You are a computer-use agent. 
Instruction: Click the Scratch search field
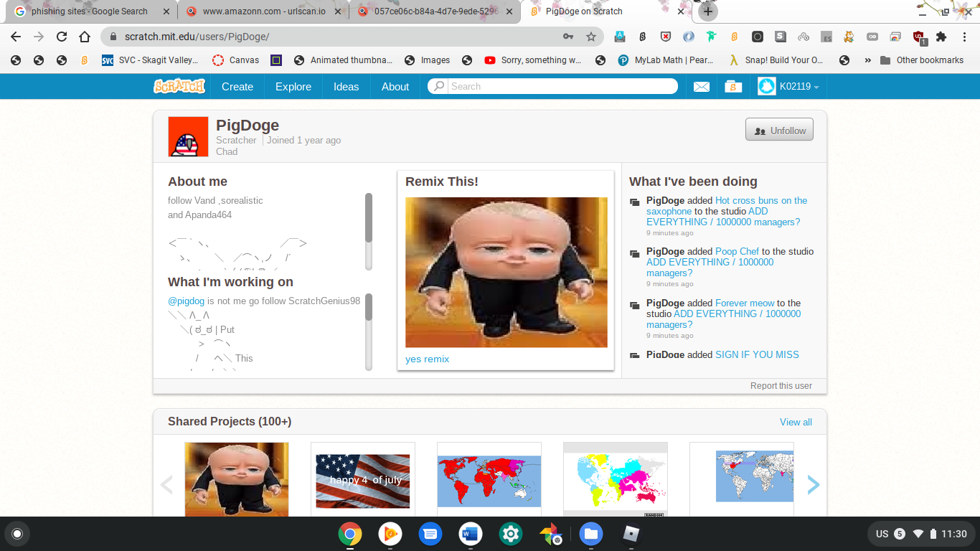[x=560, y=87]
